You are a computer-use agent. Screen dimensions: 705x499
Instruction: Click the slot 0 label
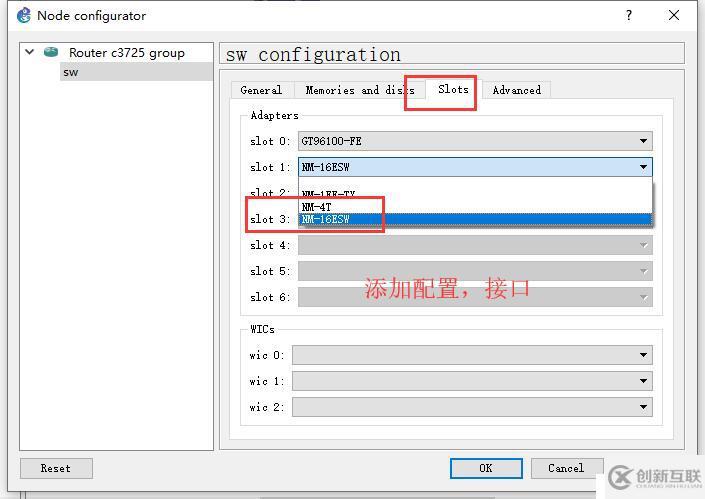click(270, 141)
